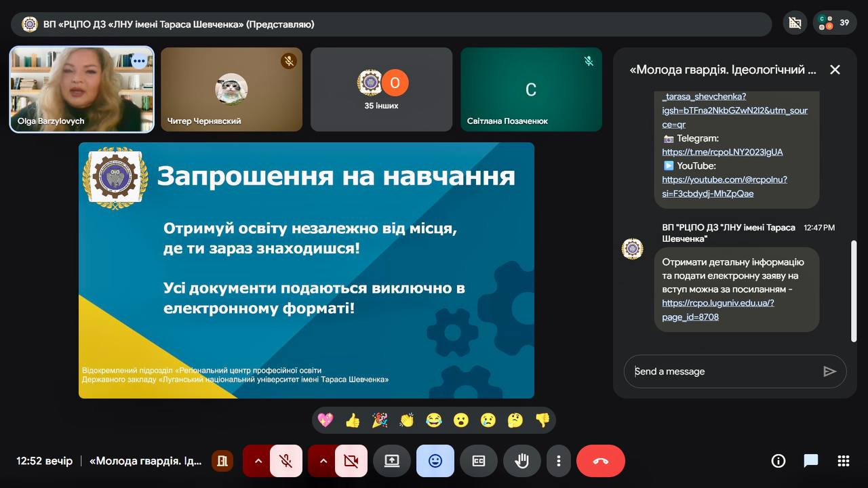Click the red leave call button
Screen dimensions: 868x488
pos(600,461)
